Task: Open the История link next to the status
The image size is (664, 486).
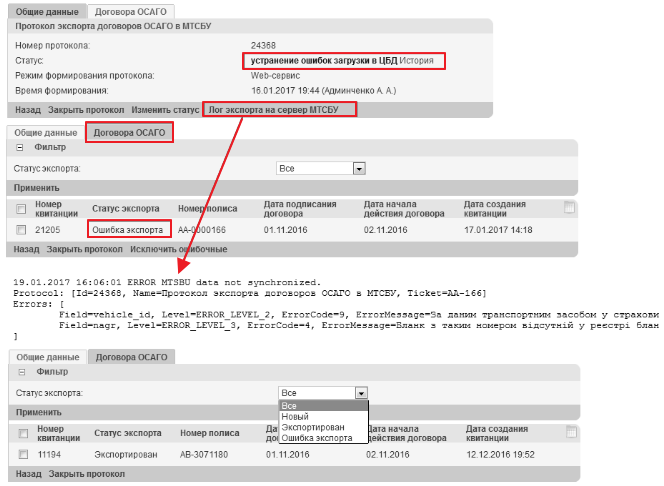Action: click(416, 61)
